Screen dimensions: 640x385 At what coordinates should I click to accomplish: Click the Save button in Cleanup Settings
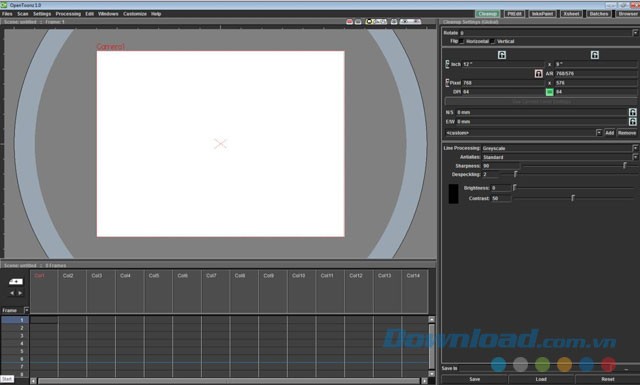[x=475, y=379]
